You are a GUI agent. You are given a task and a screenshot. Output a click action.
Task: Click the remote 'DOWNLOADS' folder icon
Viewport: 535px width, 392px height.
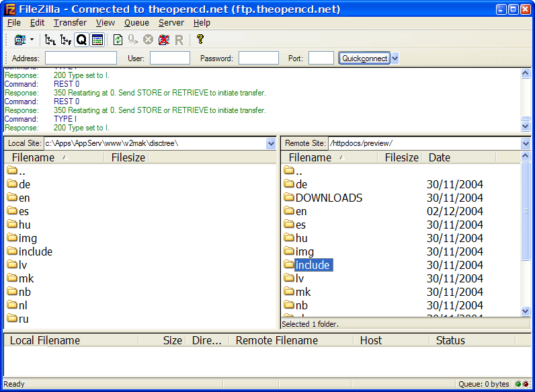[289, 197]
